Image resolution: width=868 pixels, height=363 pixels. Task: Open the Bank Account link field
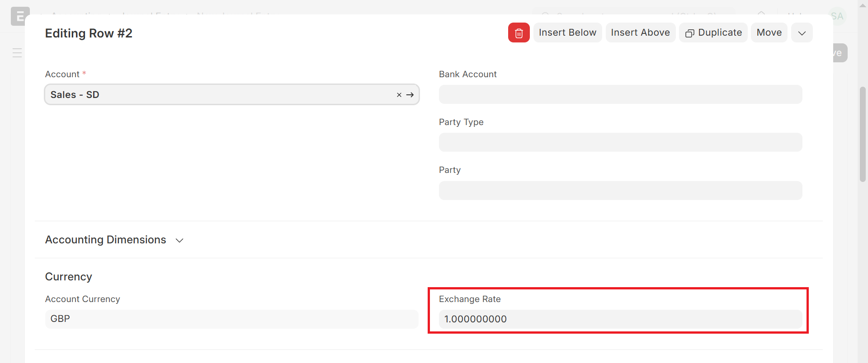(620, 94)
